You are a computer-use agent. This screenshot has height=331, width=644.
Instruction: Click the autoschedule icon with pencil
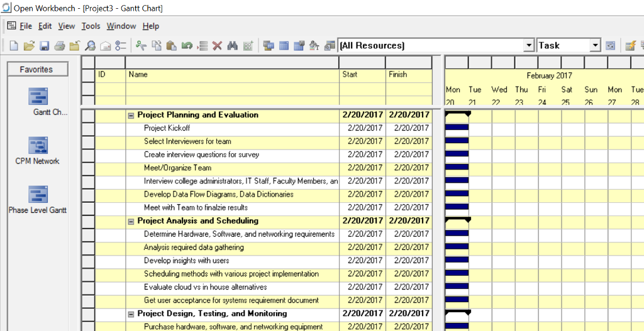pyautogui.click(x=630, y=45)
